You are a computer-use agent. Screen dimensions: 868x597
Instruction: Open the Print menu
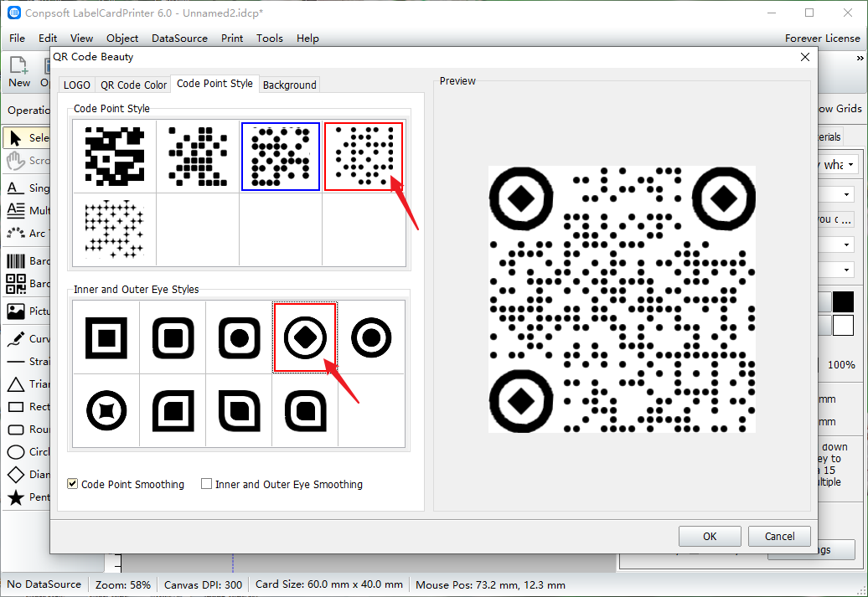click(x=232, y=39)
